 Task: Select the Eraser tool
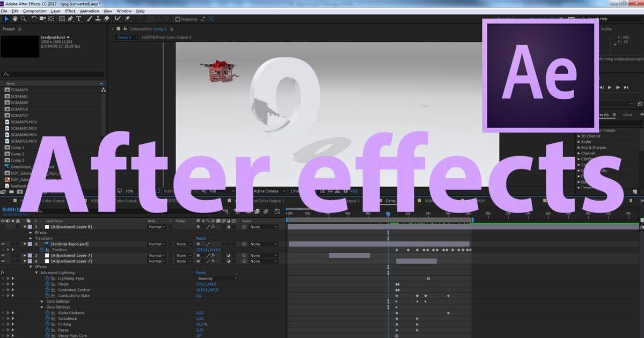[x=106, y=19]
